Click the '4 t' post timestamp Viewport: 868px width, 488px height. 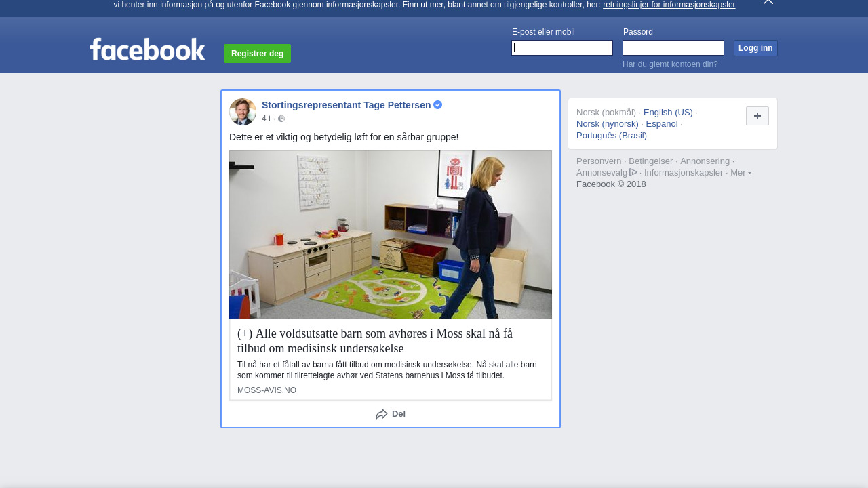(x=266, y=119)
